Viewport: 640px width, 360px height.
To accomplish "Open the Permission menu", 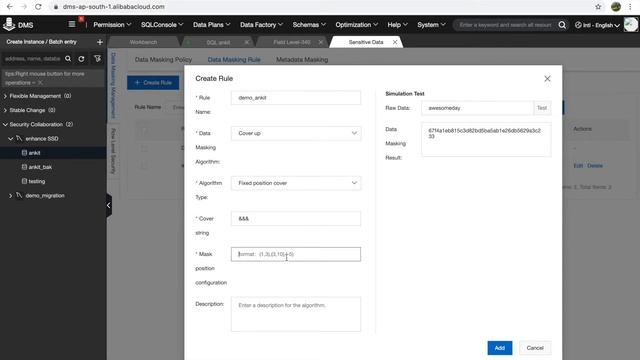I will 112,25.
